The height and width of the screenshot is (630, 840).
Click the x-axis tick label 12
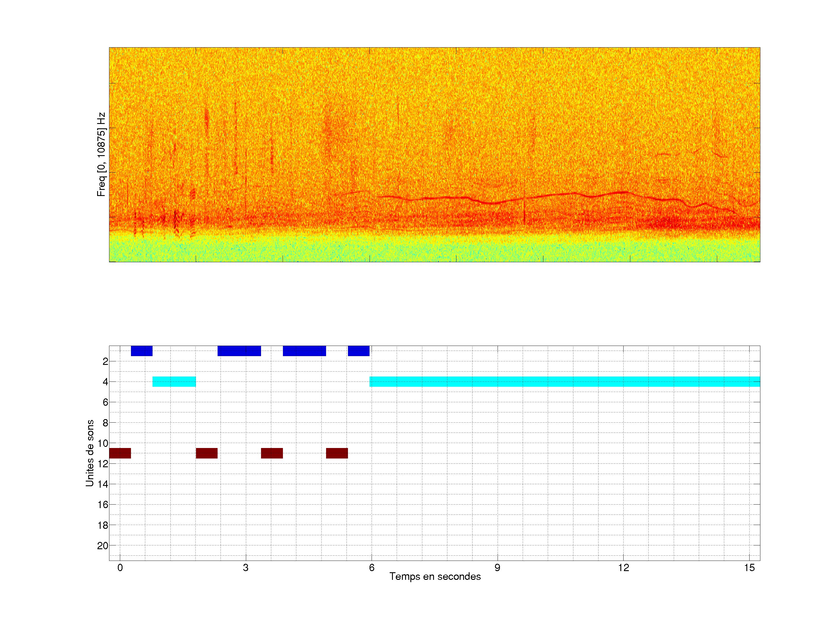[623, 568]
